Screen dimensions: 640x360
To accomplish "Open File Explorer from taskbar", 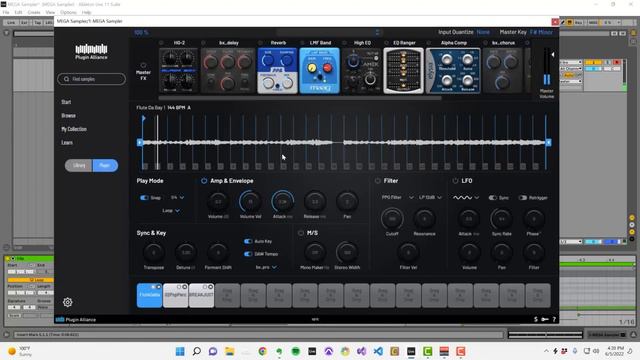I will tap(229, 351).
